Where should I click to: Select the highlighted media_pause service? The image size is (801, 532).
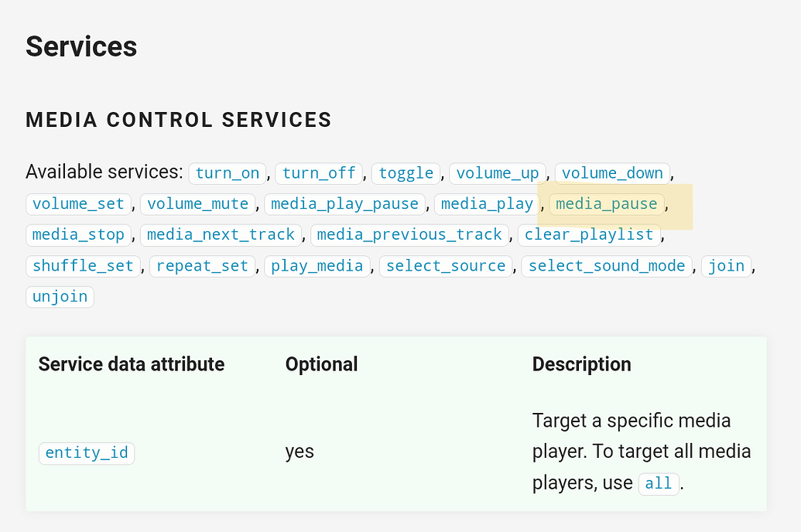(606, 204)
